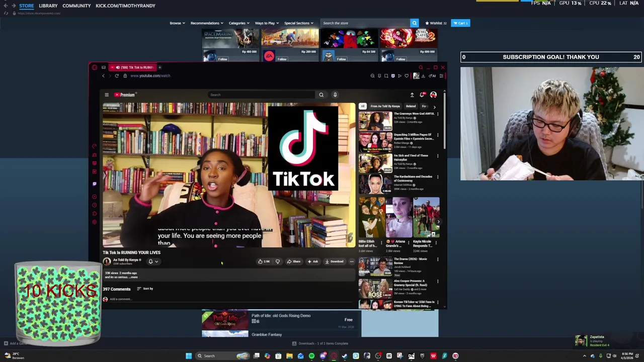This screenshot has height=362, width=644.
Task: Open options for The Drama (2026) video
Action: coord(438,259)
